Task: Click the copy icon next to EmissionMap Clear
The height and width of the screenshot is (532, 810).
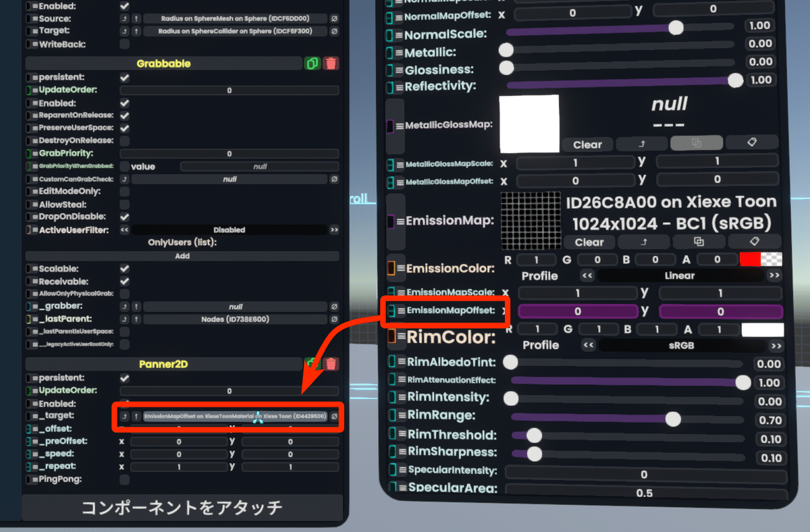Action: 700,242
